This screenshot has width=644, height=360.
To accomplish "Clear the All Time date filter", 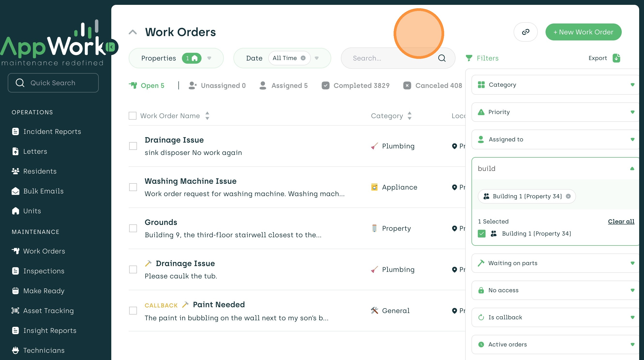I will (303, 58).
